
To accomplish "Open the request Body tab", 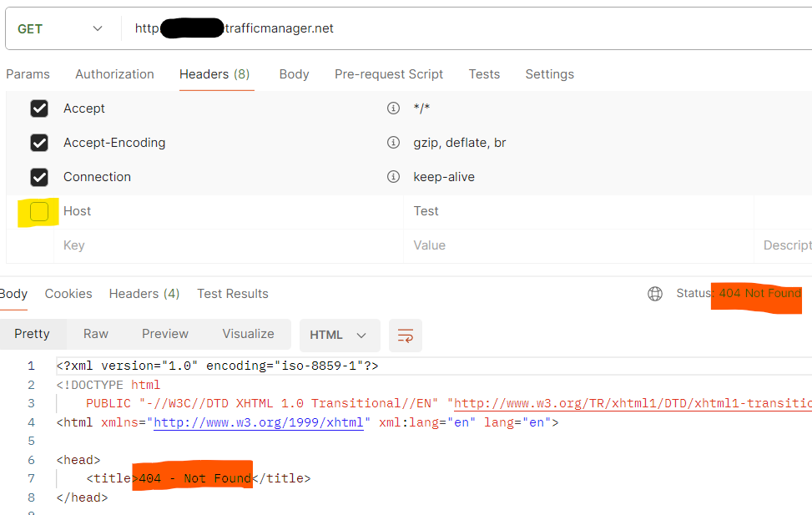I will pos(294,74).
